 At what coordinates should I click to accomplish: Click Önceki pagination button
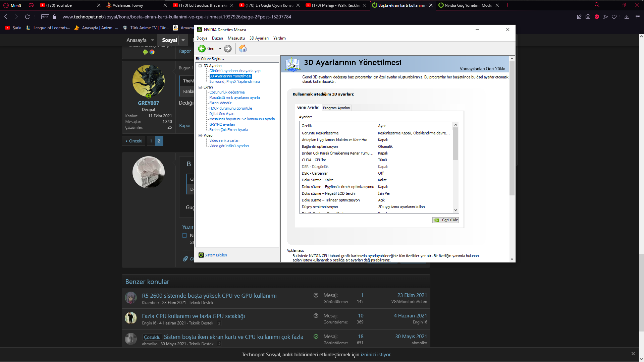[134, 141]
